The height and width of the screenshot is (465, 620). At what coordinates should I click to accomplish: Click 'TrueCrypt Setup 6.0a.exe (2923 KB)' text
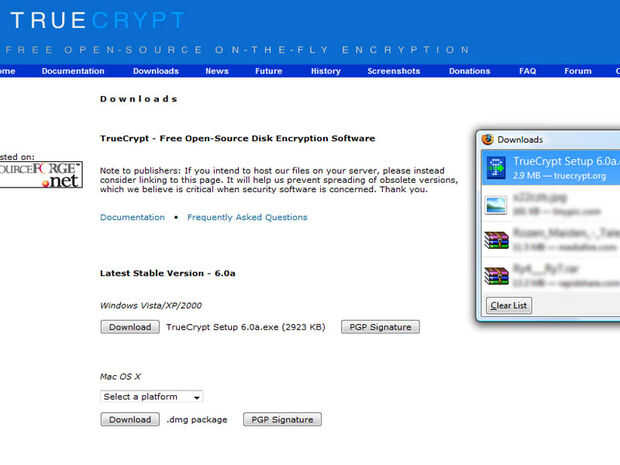[246, 327]
